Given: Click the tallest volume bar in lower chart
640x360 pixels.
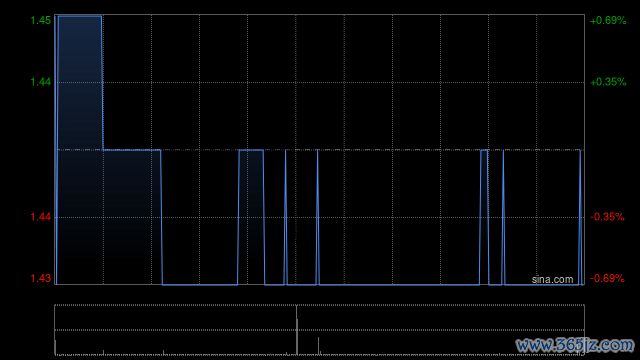Looking at the screenshot, I should pyautogui.click(x=297, y=330).
